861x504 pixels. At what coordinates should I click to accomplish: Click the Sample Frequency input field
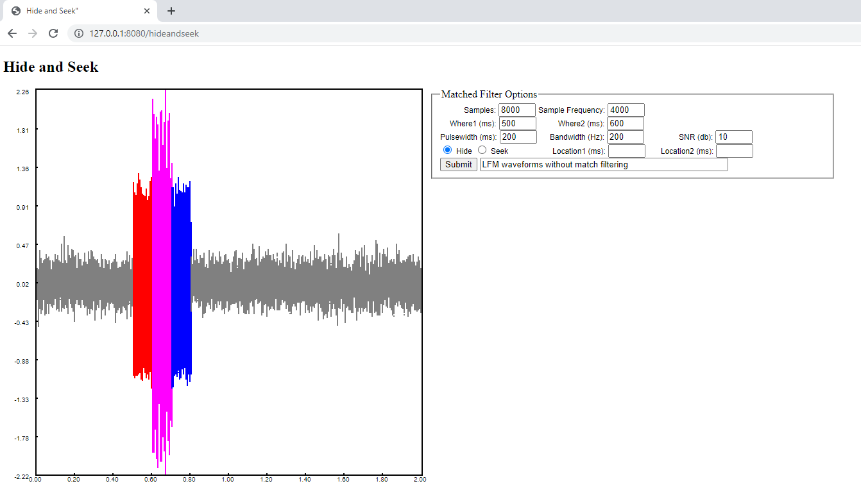coord(626,109)
